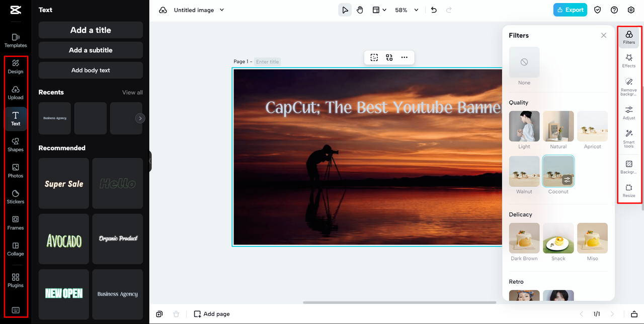
Task: Open the Upload panel
Action: pyautogui.click(x=16, y=93)
